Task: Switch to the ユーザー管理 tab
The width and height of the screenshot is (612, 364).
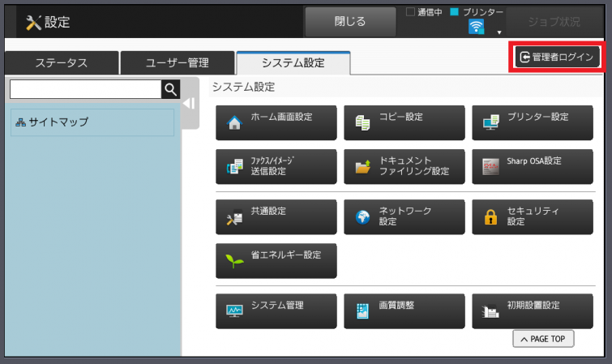Action: tap(177, 63)
